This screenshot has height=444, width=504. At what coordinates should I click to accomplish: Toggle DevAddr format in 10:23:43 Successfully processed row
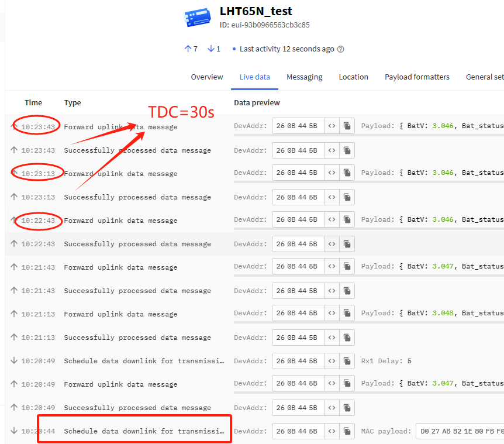pos(332,150)
